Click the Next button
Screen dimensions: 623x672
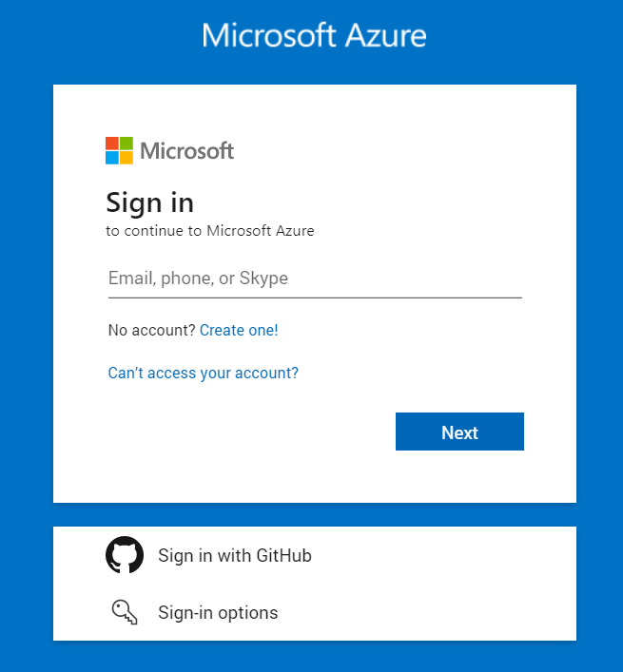[x=459, y=432]
